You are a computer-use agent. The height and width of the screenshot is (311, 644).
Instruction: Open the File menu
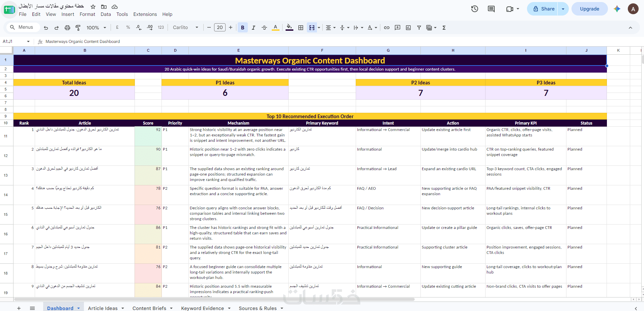[23, 14]
